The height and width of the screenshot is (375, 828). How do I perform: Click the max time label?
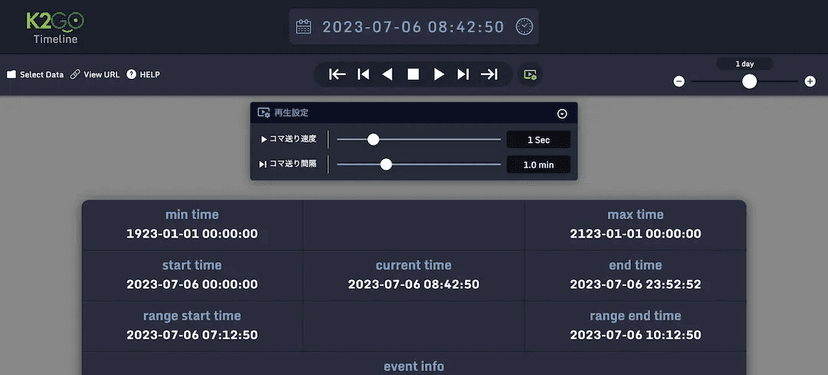pyautogui.click(x=635, y=214)
